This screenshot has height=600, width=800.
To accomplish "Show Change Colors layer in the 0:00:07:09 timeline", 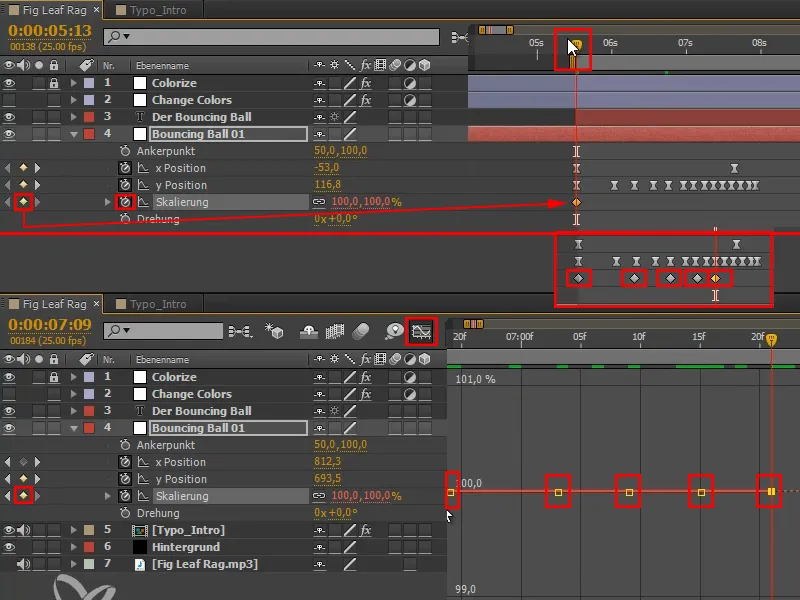I will click(9, 394).
